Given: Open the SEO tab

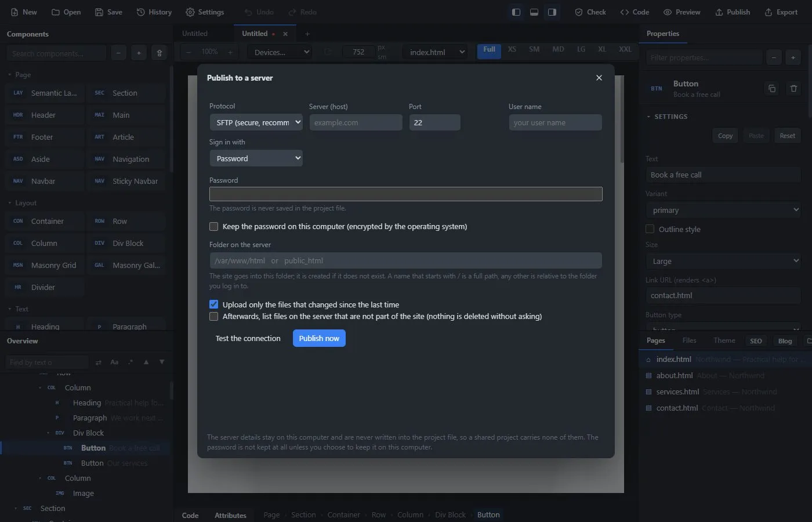Looking at the screenshot, I should point(756,341).
